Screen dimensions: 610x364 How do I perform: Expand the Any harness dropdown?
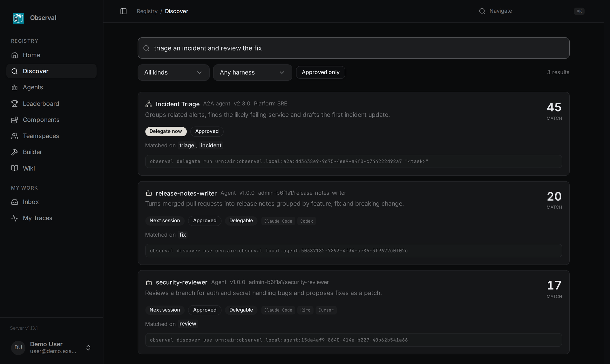[253, 72]
